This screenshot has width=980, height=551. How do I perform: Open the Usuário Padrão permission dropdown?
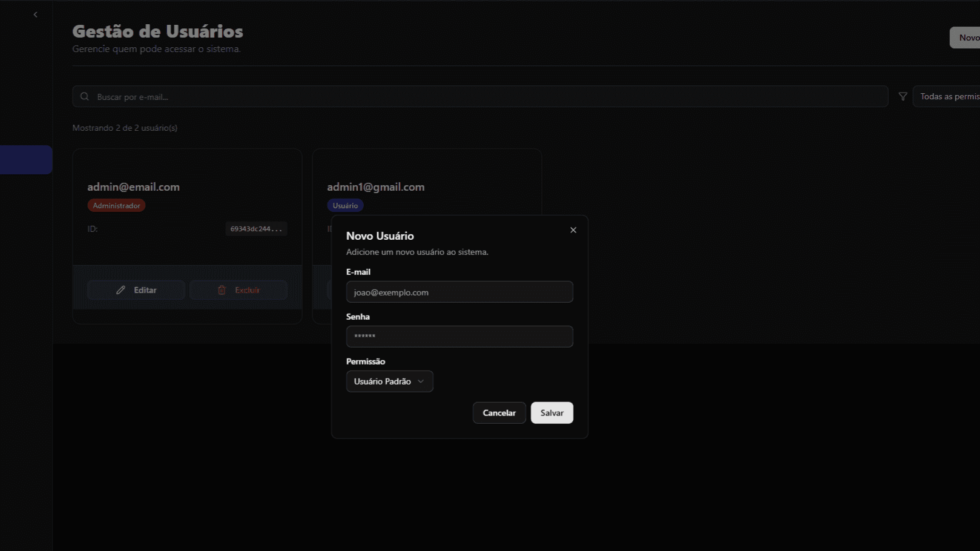pos(389,381)
